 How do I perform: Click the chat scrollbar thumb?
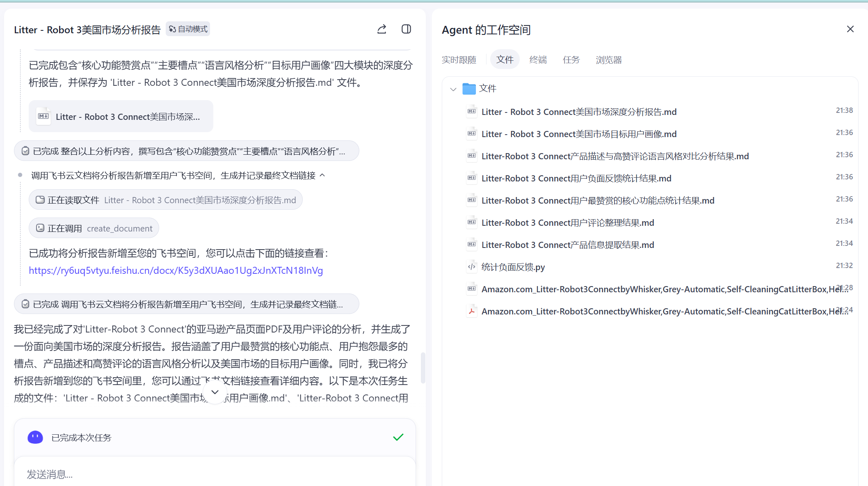point(423,368)
